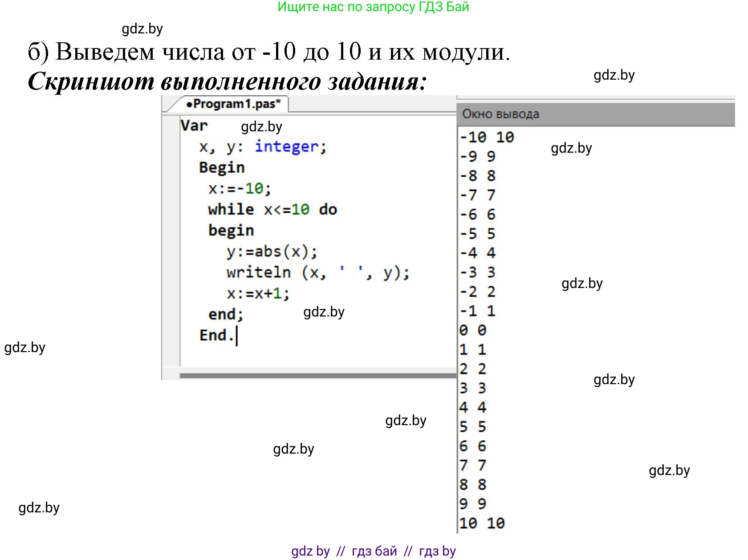
Task: Click the Скриншот выполненного задания heading
Action: 227,81
